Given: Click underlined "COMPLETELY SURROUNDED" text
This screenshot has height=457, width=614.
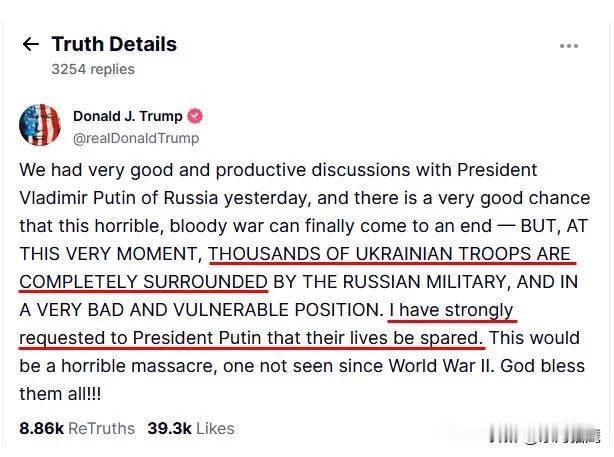Looking at the screenshot, I should 144,283.
